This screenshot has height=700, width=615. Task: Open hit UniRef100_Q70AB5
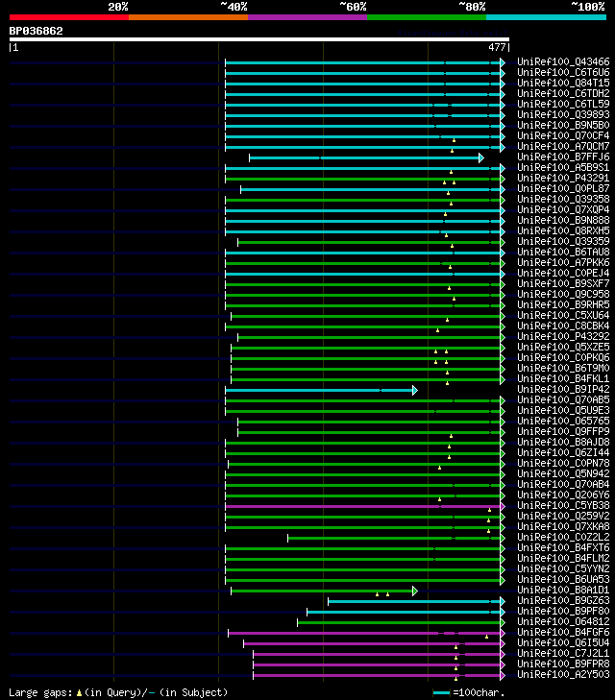point(563,400)
